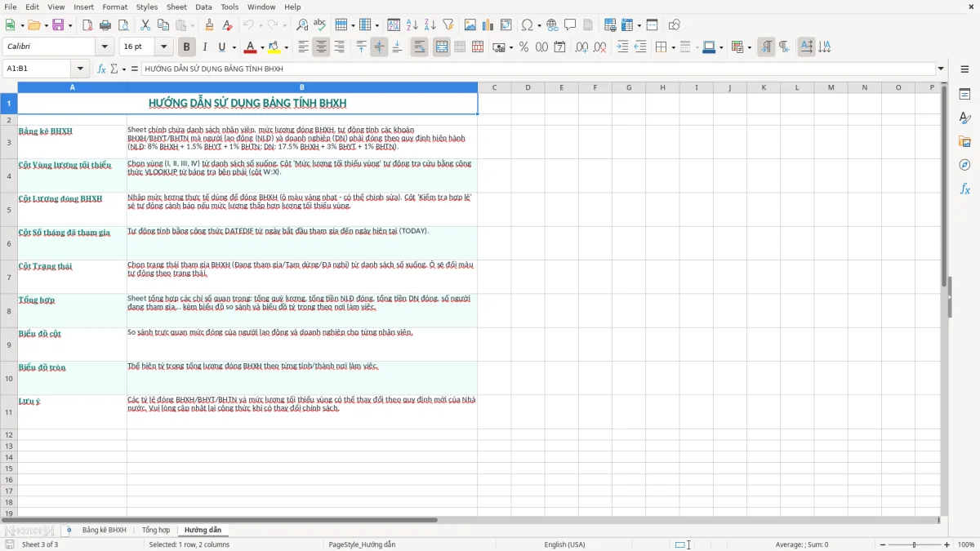Open sidebar Properties panel
Screen dimensions: 980x551
point(964,95)
